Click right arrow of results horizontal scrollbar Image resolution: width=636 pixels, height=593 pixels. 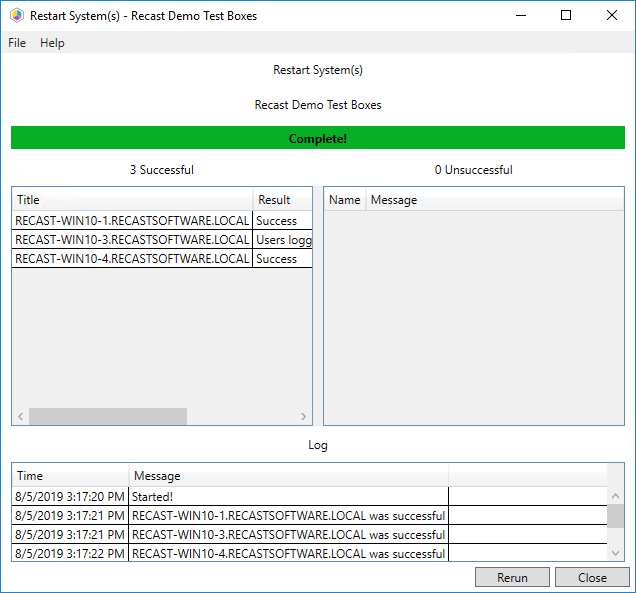303,416
